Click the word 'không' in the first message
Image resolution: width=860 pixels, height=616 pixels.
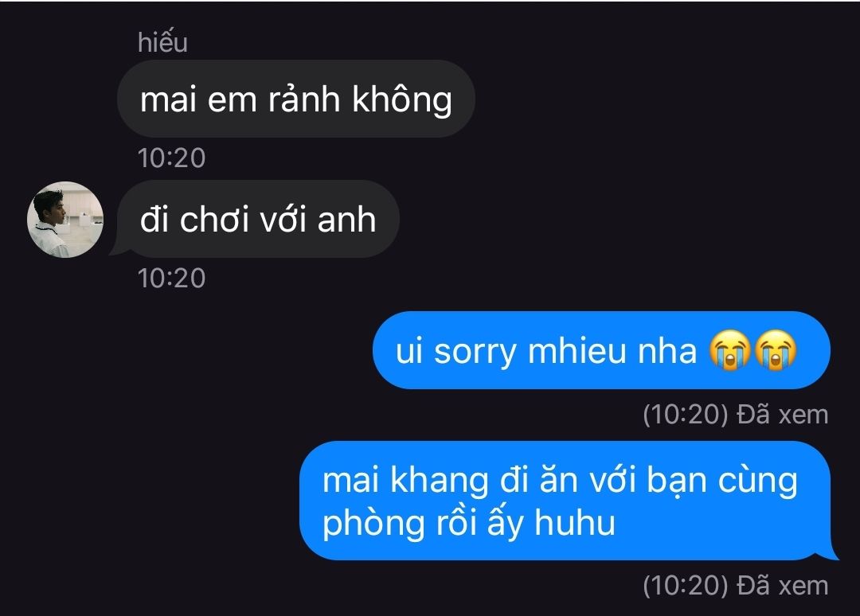(x=402, y=100)
